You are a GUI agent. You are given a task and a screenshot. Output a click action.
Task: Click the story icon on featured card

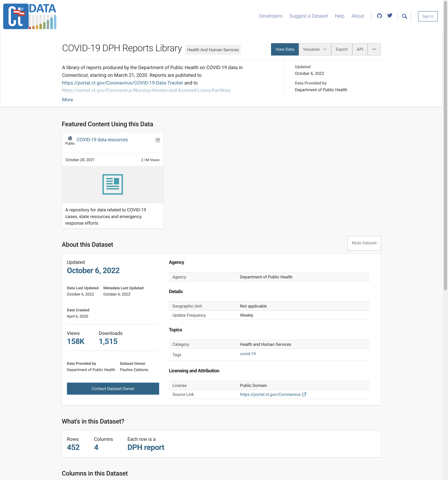click(x=157, y=140)
